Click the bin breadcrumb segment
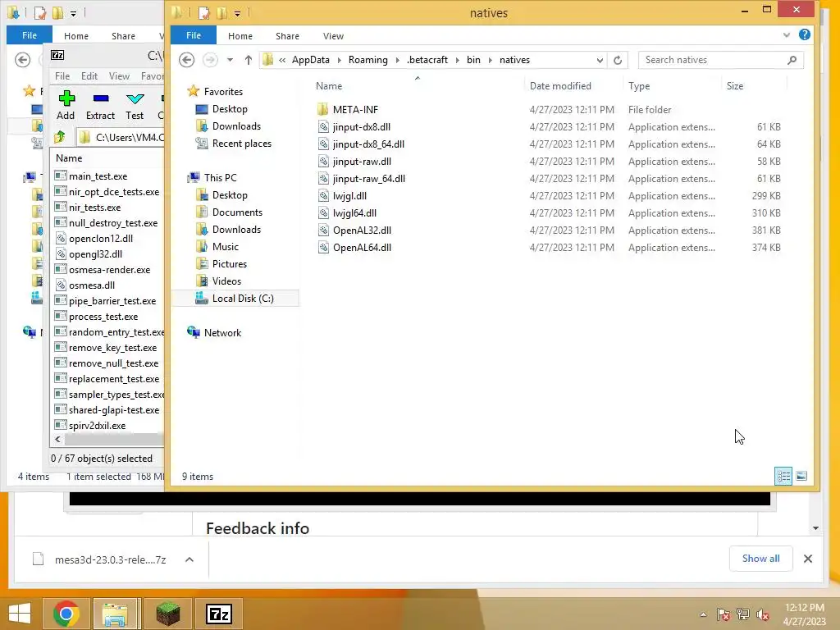840x630 pixels. 473,60
